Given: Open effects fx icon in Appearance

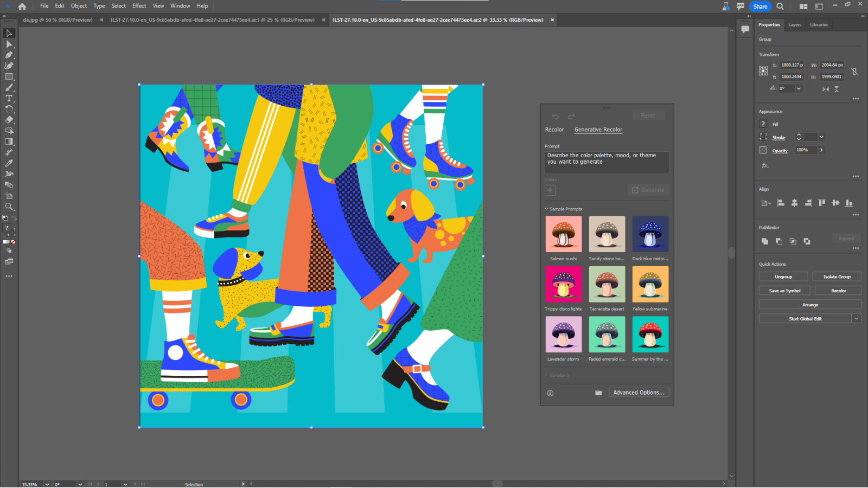Looking at the screenshot, I should coord(765,165).
